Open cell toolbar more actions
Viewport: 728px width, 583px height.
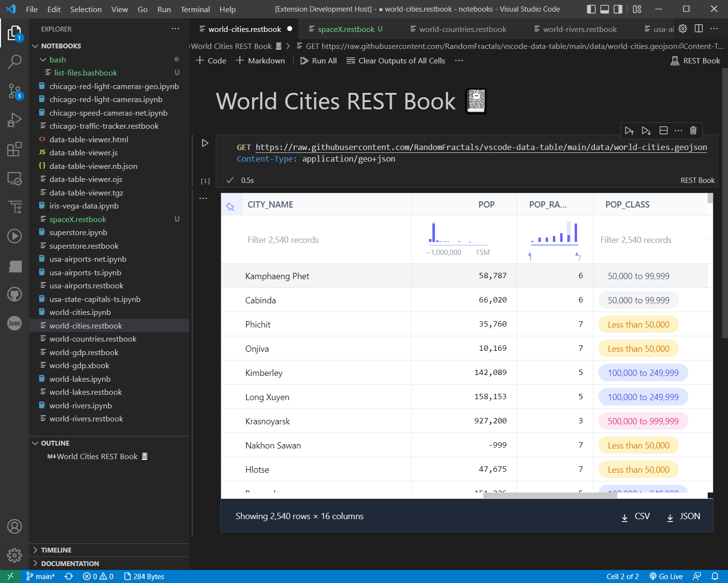click(679, 131)
